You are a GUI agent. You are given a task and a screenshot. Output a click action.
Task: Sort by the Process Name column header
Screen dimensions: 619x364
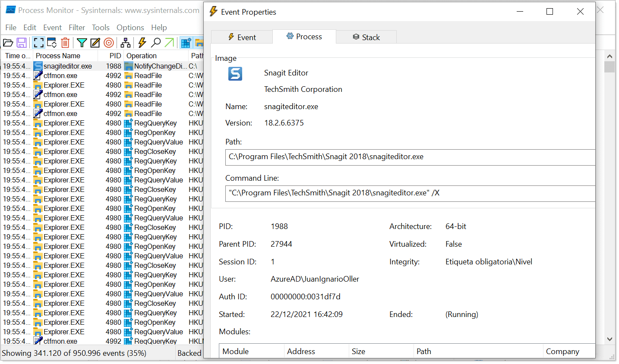pos(66,56)
